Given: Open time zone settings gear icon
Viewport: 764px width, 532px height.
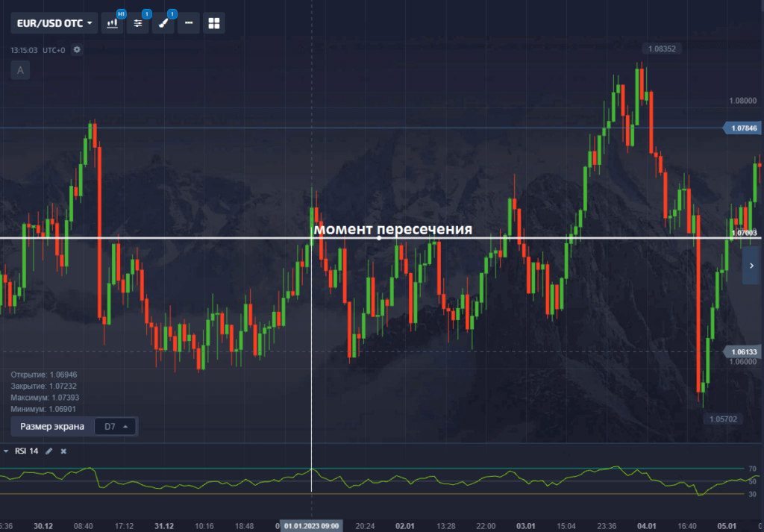Looking at the screenshot, I should click(77, 50).
